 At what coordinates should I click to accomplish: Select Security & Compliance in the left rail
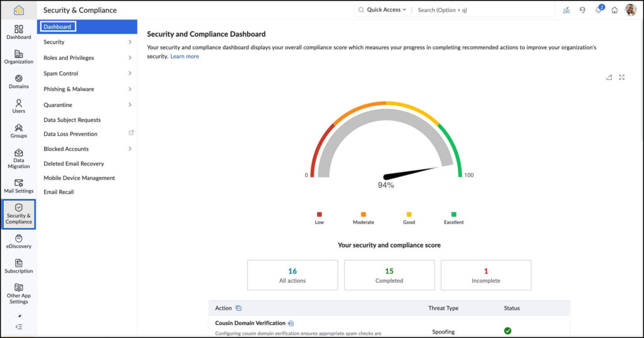click(18, 214)
